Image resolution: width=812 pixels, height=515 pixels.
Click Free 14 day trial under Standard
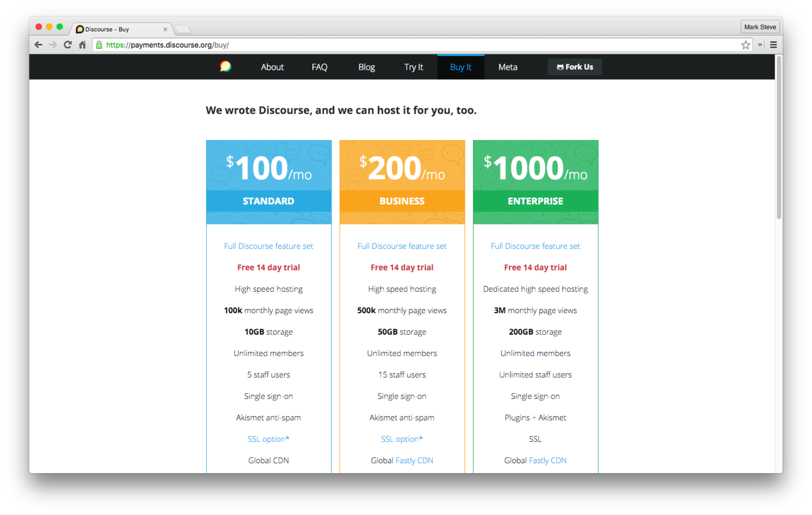269,267
